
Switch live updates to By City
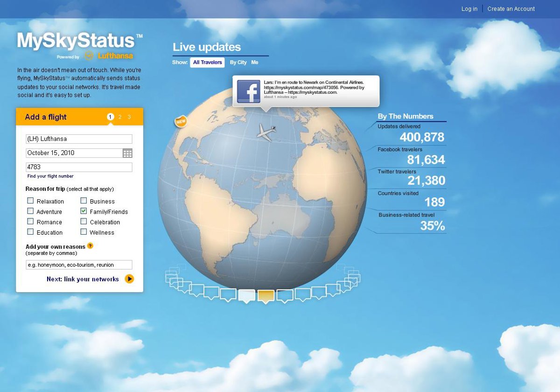pyautogui.click(x=238, y=63)
